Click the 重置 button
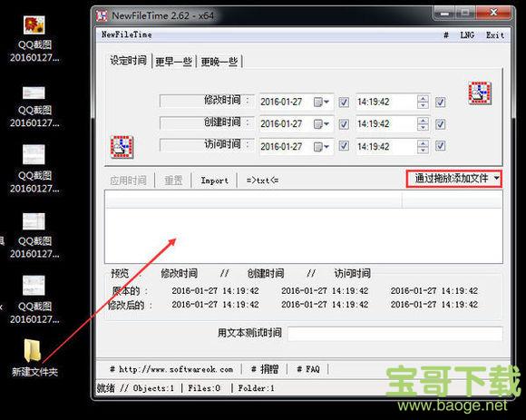This screenshot has width=526, height=420. 173,181
